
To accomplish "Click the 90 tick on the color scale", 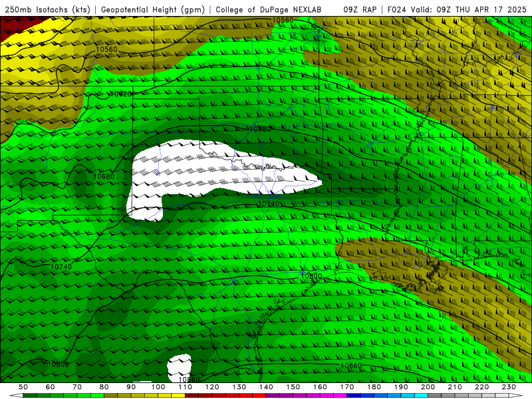I will (x=131, y=387).
